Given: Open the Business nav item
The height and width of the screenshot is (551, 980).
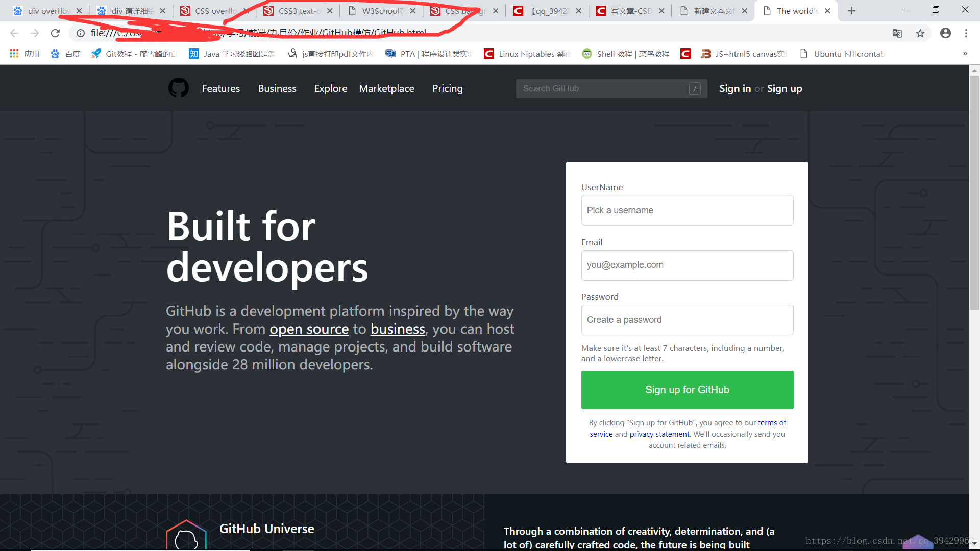Looking at the screenshot, I should point(277,88).
